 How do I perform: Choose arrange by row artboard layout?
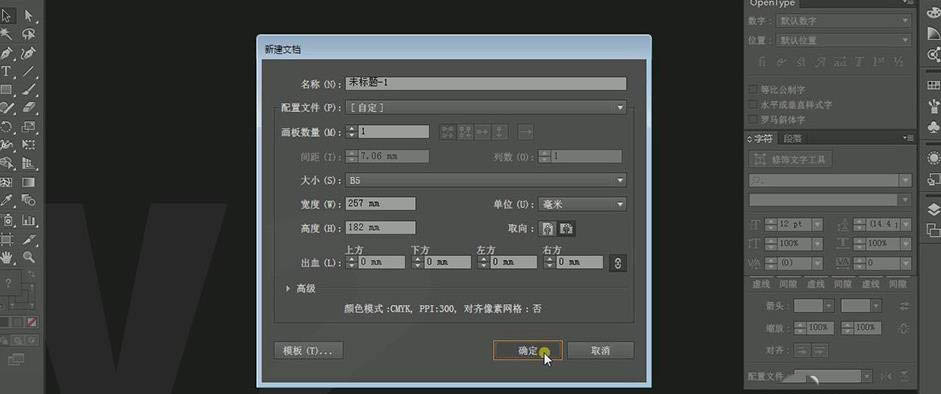483,132
